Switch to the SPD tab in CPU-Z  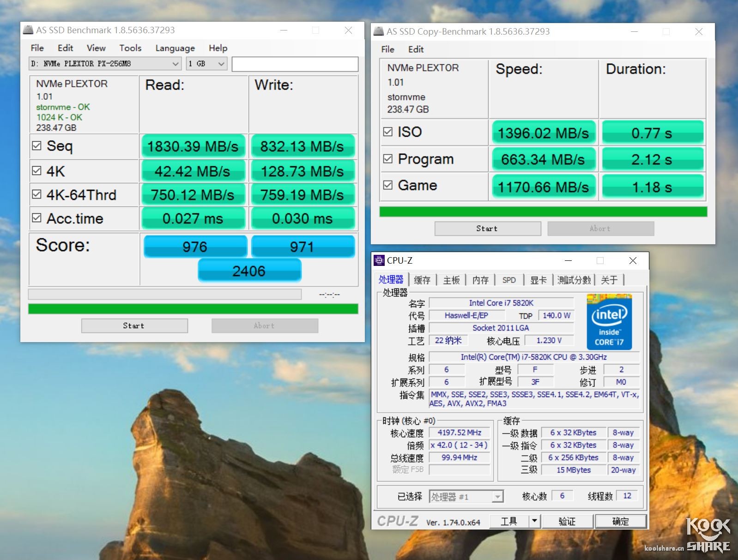509,280
